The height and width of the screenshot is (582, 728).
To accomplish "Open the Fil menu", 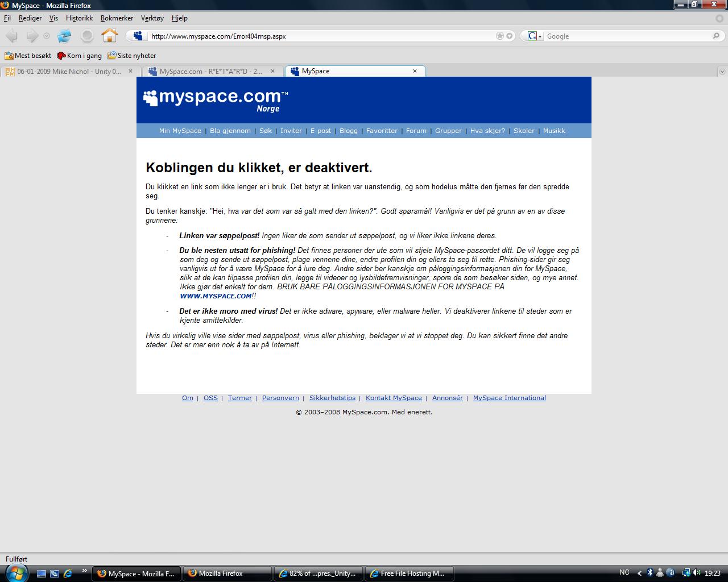I will [x=7, y=18].
